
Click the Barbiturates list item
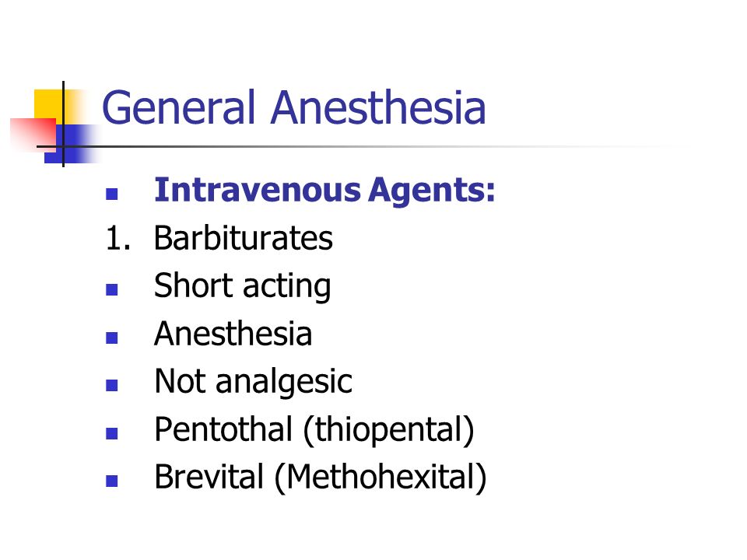[x=243, y=238]
